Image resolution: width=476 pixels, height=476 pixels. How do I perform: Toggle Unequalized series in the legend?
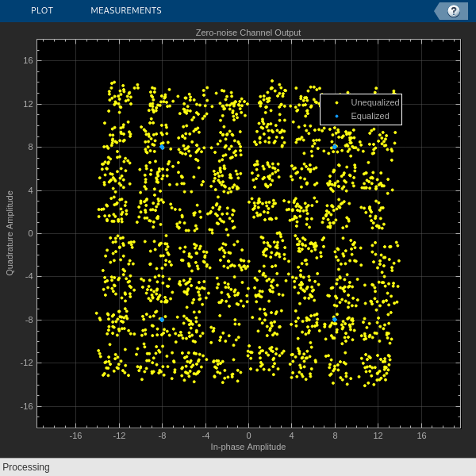tap(375, 102)
